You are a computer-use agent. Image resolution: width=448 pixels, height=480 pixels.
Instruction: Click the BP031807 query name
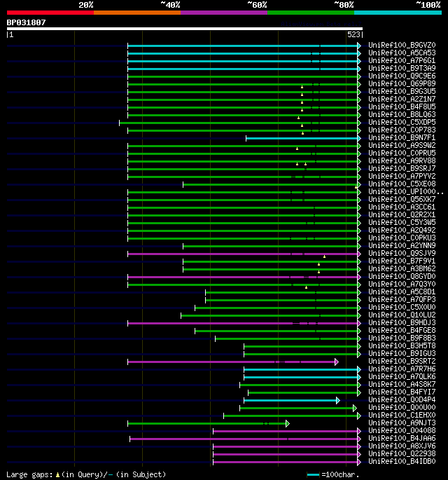pos(26,22)
